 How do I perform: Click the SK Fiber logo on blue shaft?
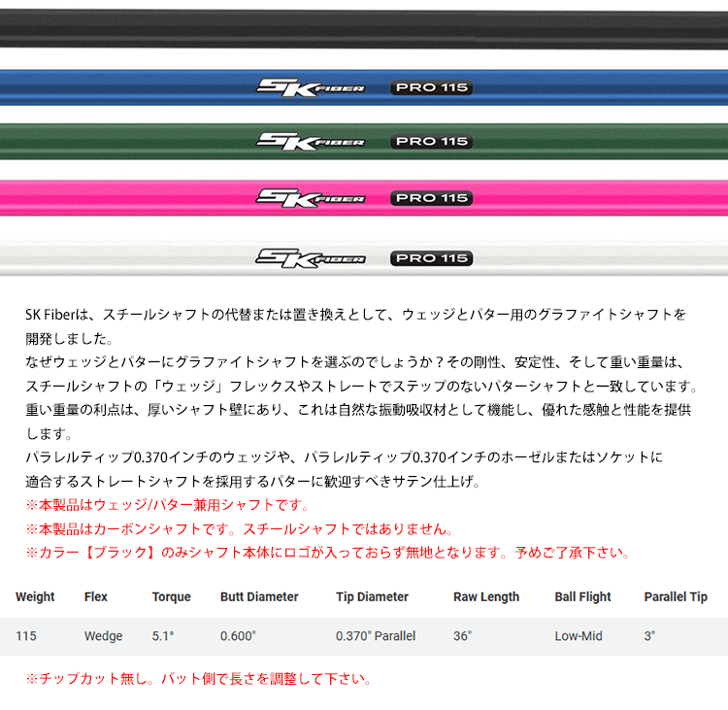(x=311, y=87)
